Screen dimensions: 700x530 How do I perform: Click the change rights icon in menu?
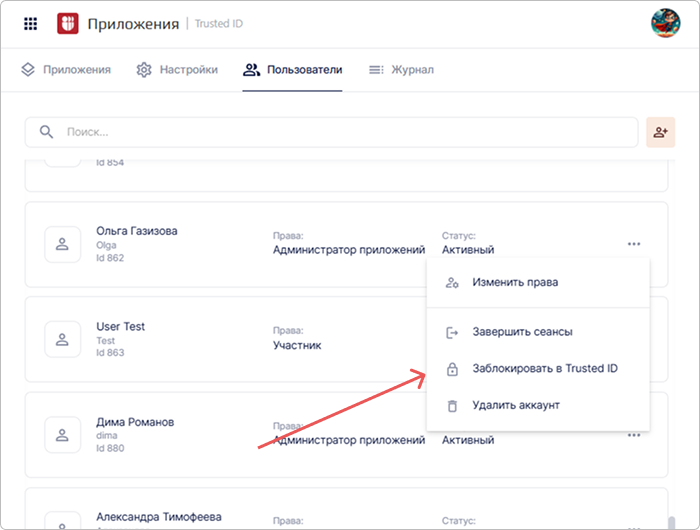point(452,282)
